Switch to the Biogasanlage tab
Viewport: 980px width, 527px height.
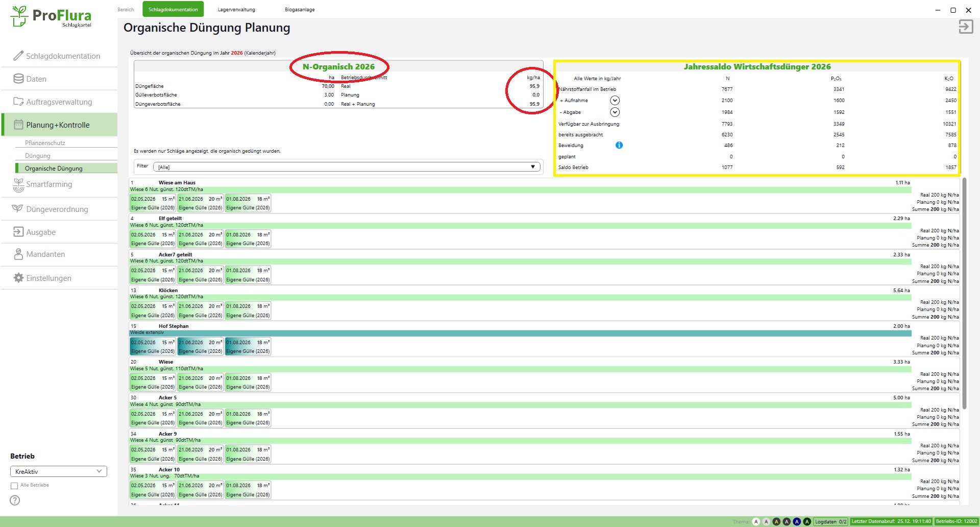point(300,10)
